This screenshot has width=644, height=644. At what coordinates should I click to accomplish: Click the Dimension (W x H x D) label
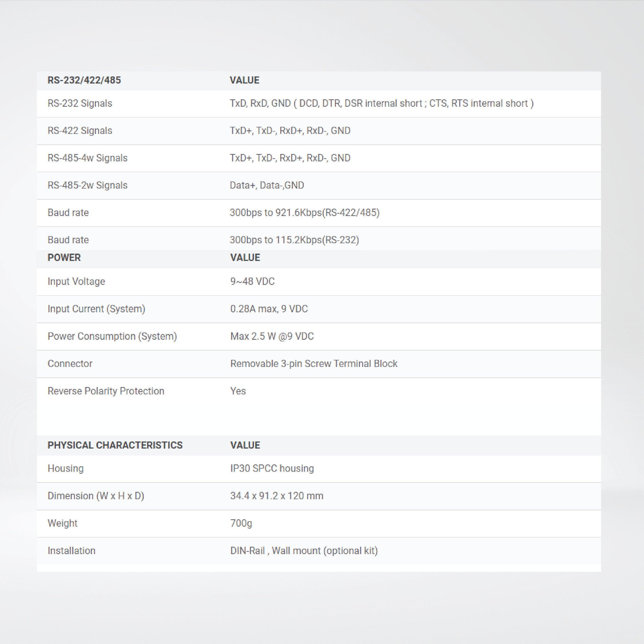(x=96, y=496)
